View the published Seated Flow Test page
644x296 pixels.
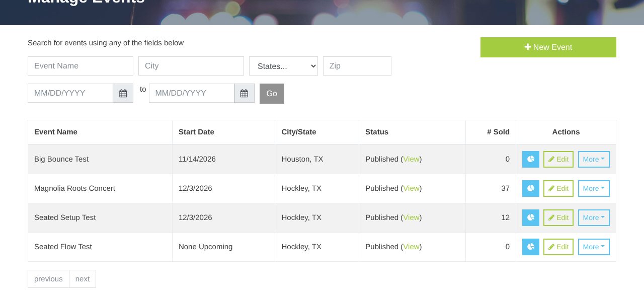(411, 247)
